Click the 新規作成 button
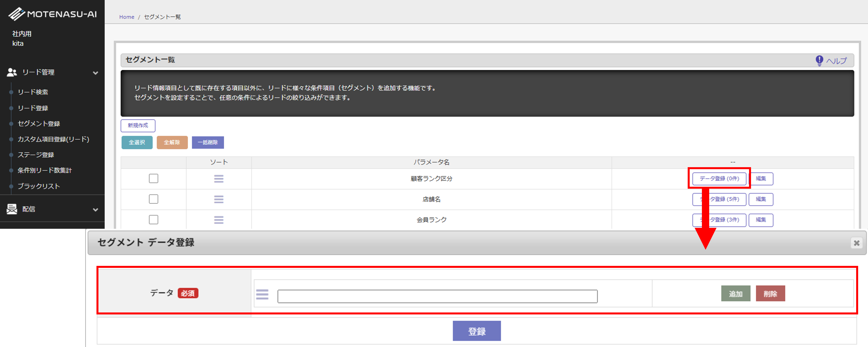The height and width of the screenshot is (347, 868). [x=138, y=126]
